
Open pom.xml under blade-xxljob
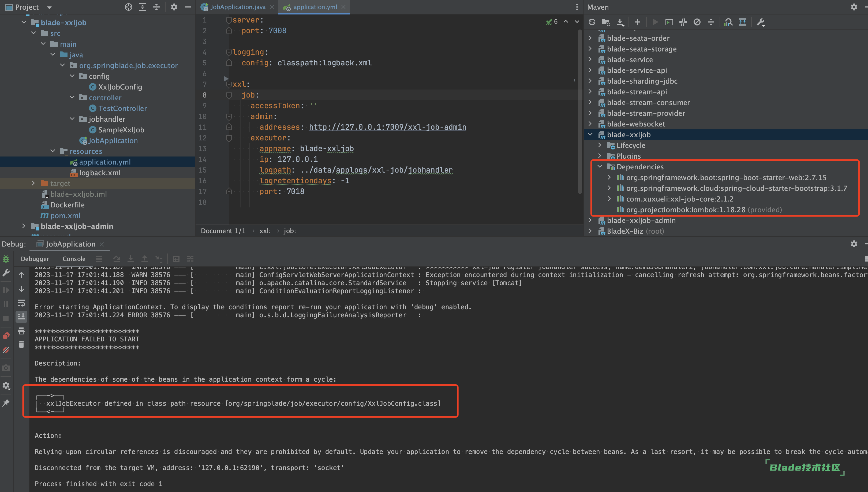65,216
